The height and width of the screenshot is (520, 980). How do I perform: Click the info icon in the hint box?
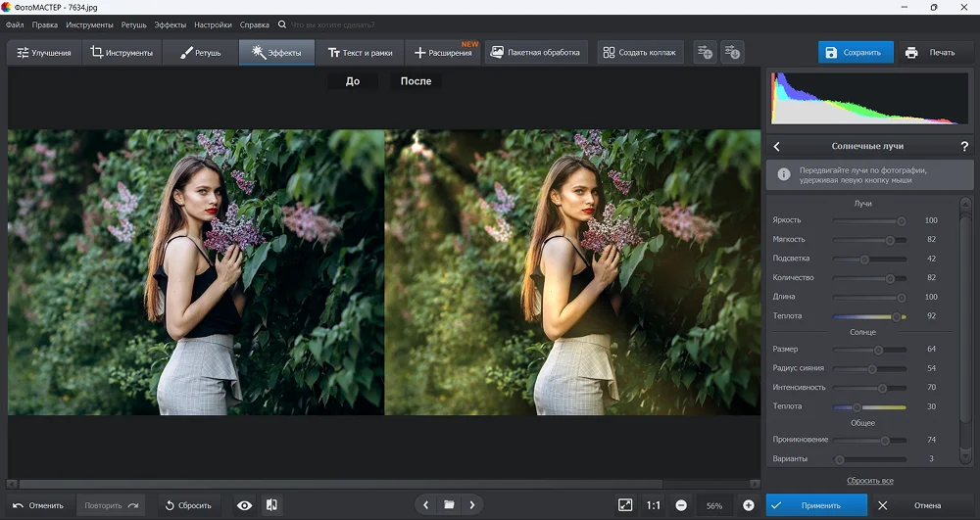(783, 174)
